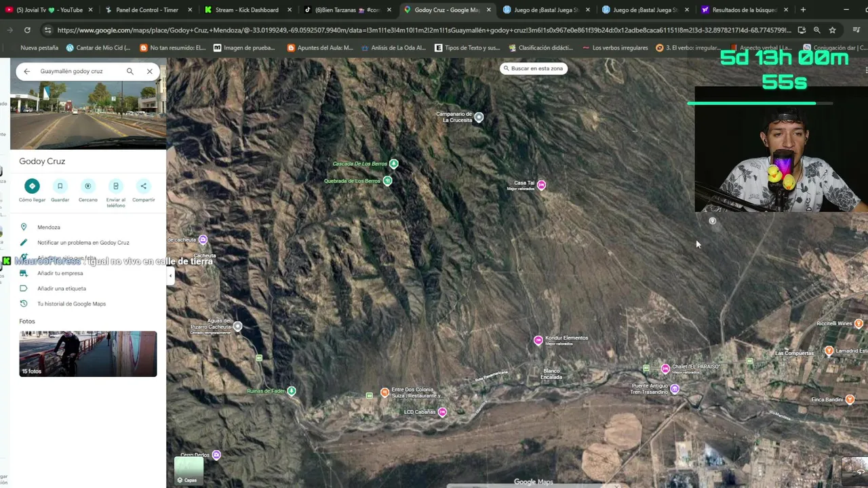Click the Mendoza location row
Viewport: 868px width, 488px height.
coord(88,227)
